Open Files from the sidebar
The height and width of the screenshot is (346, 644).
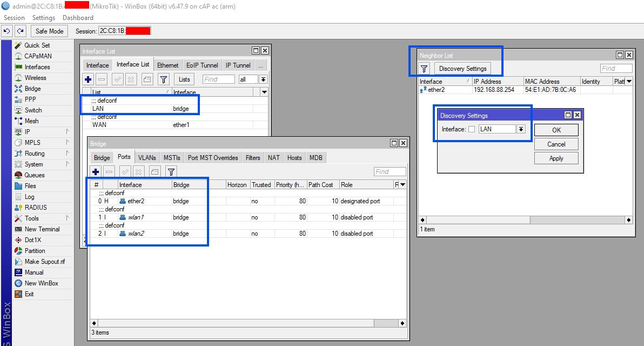[30, 186]
